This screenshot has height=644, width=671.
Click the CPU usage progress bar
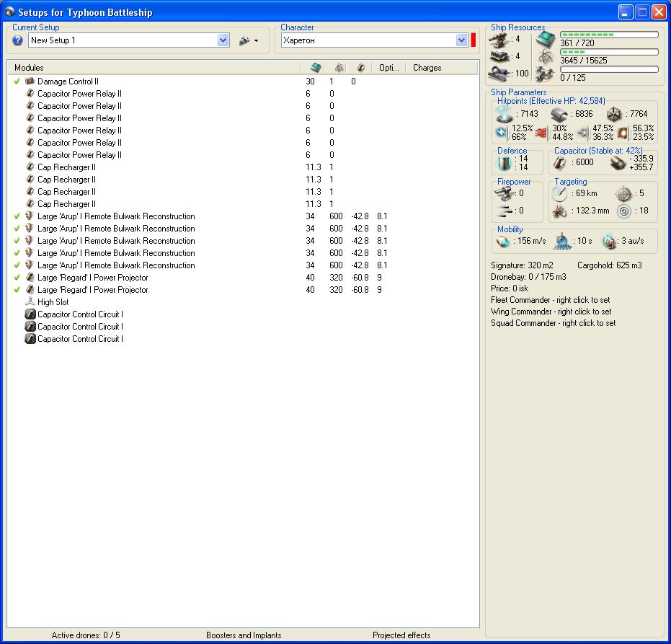[x=610, y=35]
